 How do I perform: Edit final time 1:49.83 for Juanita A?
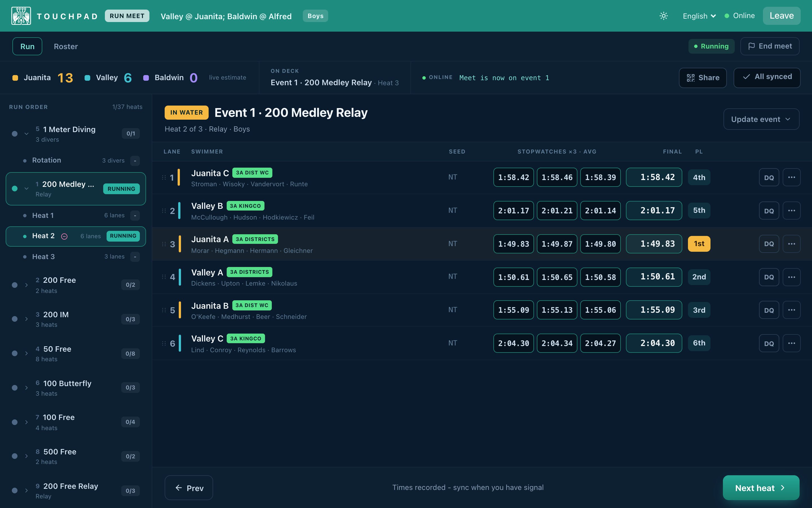point(654,244)
